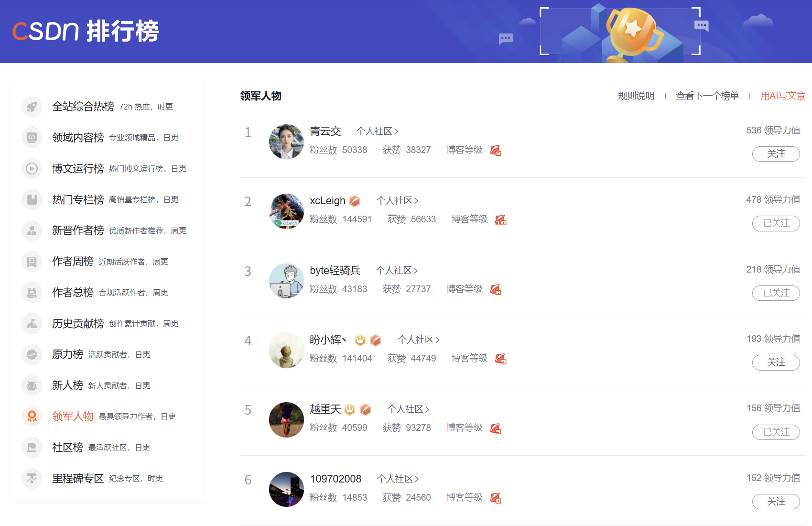Open the 盼小辉丶 username link
Screen dimensions: 812x526
pyautogui.click(x=328, y=340)
